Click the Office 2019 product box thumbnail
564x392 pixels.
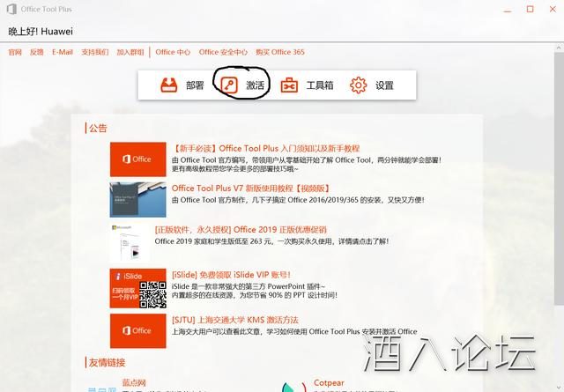pos(129,243)
